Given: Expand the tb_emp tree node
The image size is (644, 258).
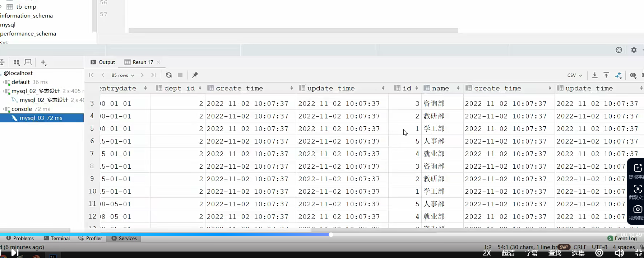Looking at the screenshot, I should click(x=1, y=6).
